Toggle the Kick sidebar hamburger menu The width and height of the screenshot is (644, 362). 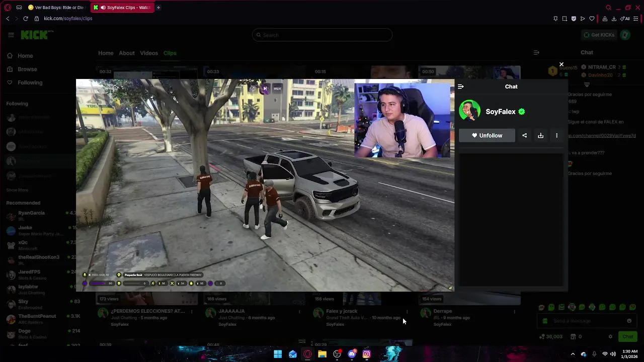point(11,35)
